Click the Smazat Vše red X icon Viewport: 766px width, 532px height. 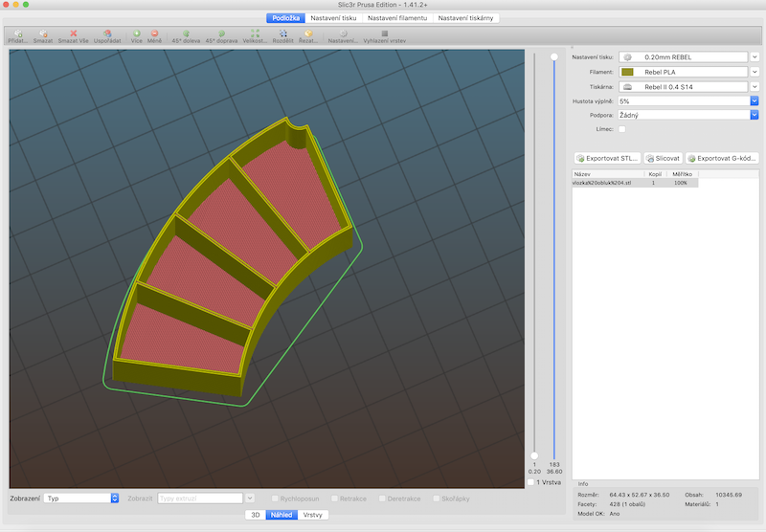73,33
